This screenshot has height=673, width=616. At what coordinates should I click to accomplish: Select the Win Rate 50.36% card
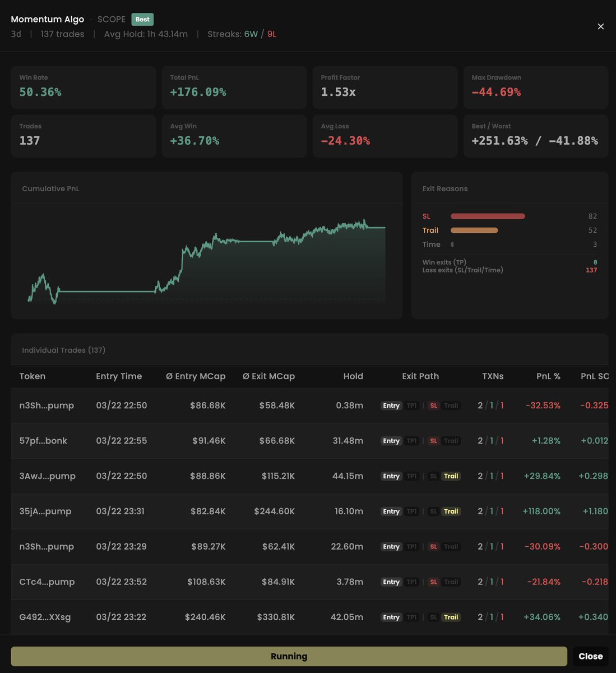(x=84, y=87)
